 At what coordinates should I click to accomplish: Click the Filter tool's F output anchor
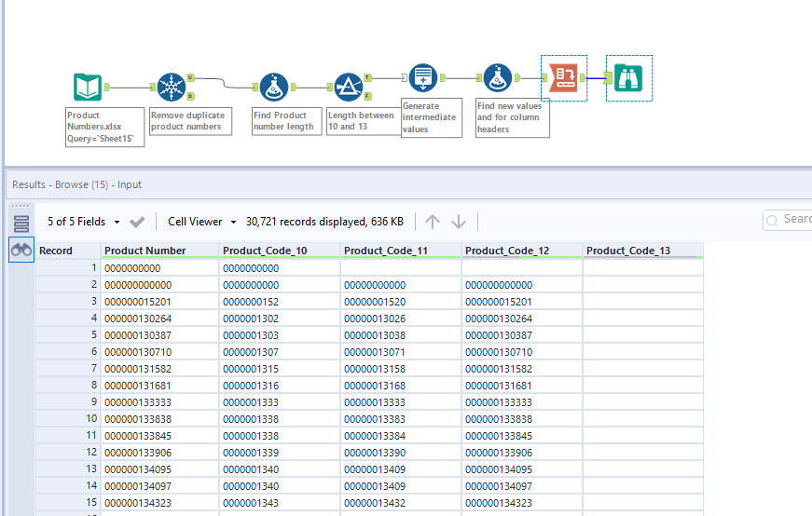click(x=367, y=96)
